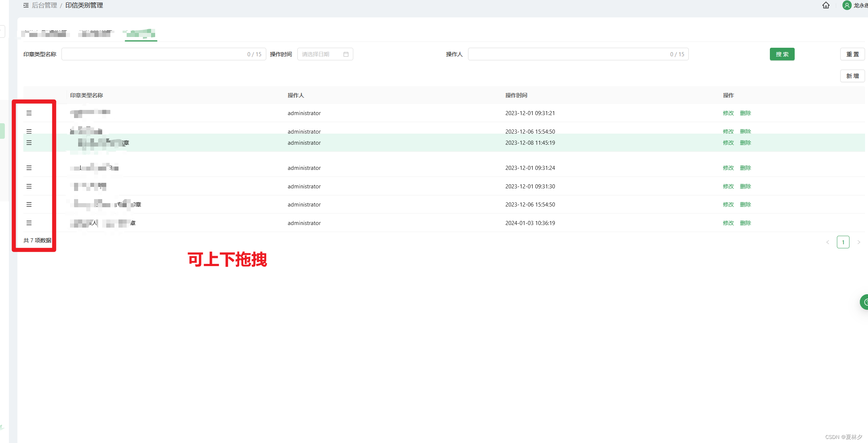Click the drag handle icon on fifth row
868x443 pixels.
pyautogui.click(x=28, y=186)
